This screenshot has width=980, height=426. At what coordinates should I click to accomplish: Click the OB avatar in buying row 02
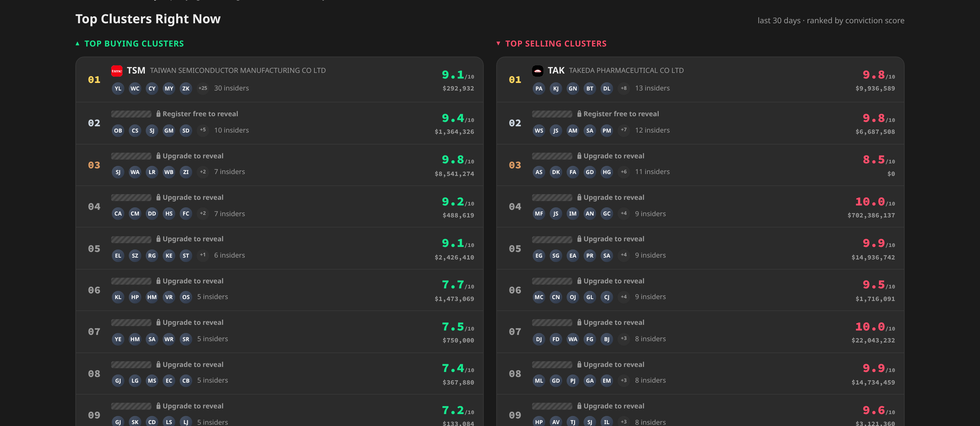[118, 130]
